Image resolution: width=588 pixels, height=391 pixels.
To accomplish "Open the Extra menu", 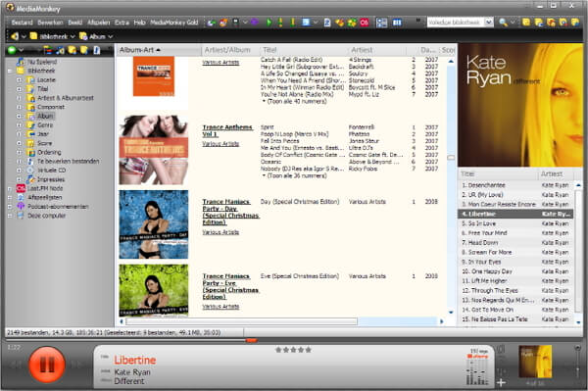I will pyautogui.click(x=122, y=23).
